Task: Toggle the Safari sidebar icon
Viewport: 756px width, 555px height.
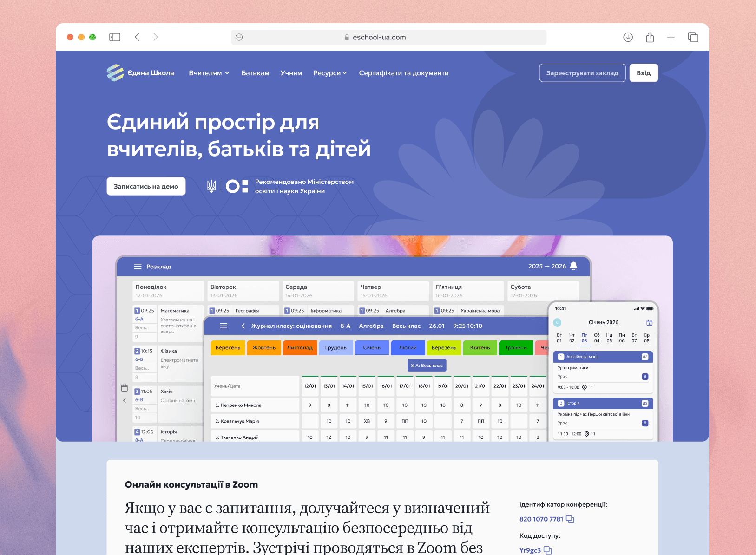Action: click(x=115, y=37)
